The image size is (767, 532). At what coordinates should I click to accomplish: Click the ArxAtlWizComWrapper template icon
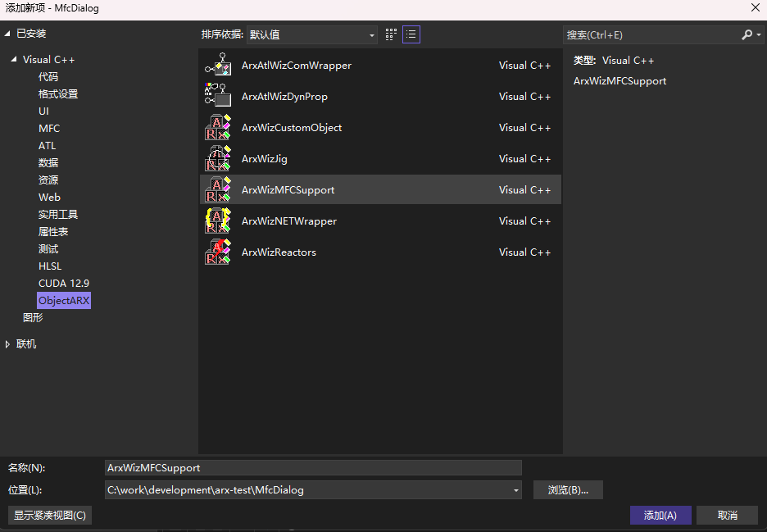[x=217, y=66]
